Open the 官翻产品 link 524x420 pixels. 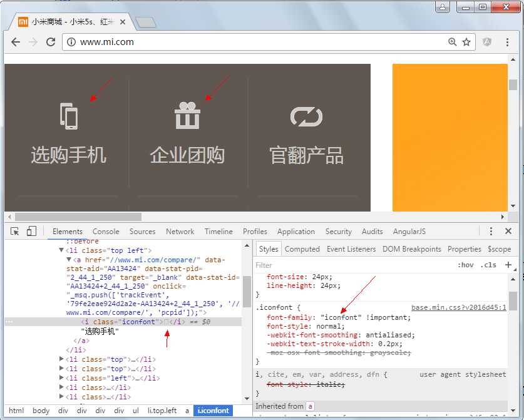coord(306,155)
